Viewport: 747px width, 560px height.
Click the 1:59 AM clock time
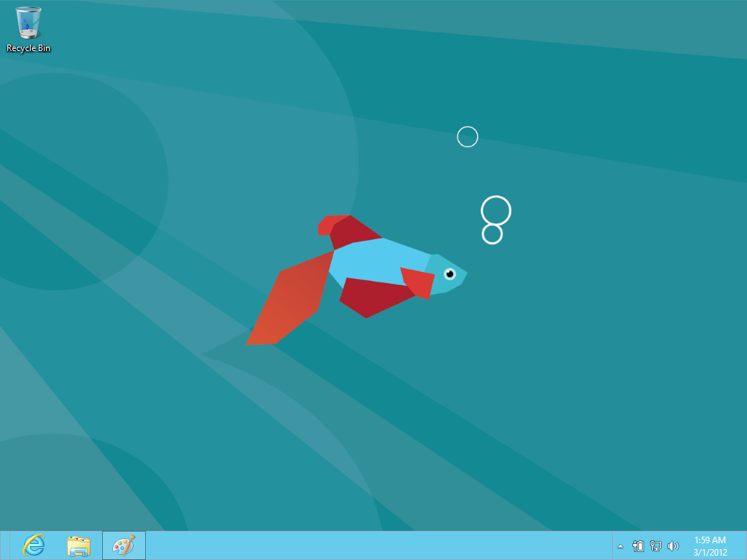(x=710, y=540)
